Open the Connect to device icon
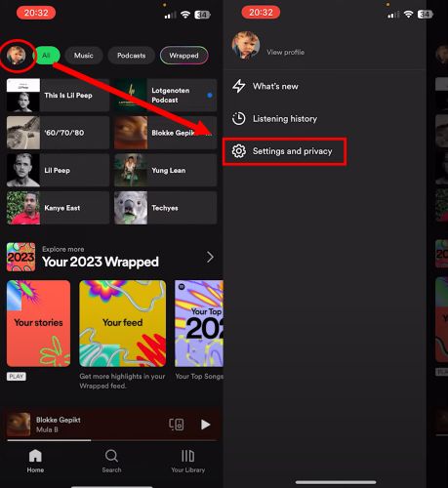This screenshot has width=448, height=488. 176,425
